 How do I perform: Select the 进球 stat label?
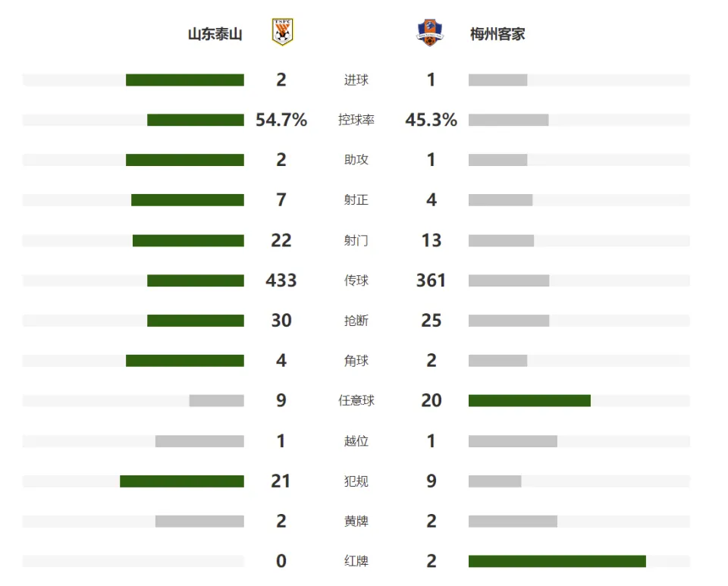(x=356, y=80)
